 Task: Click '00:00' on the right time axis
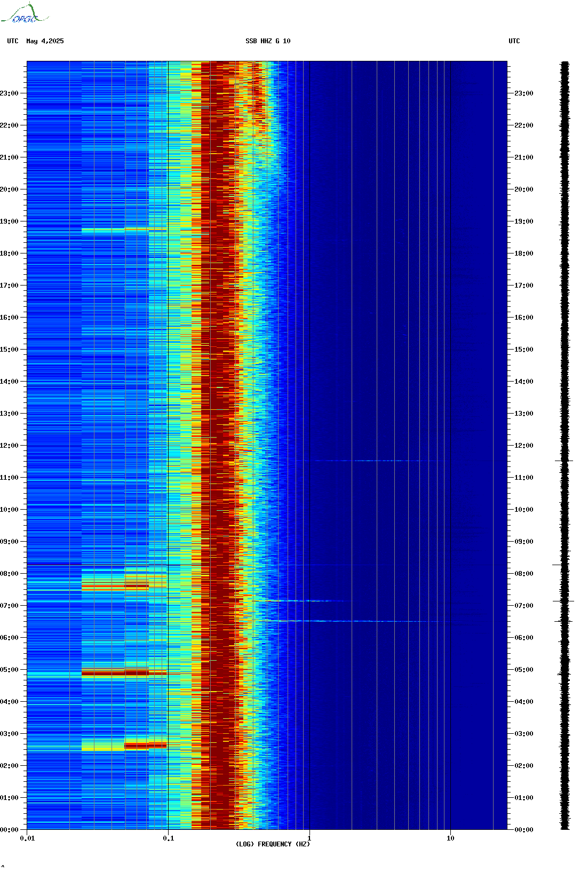point(523,830)
